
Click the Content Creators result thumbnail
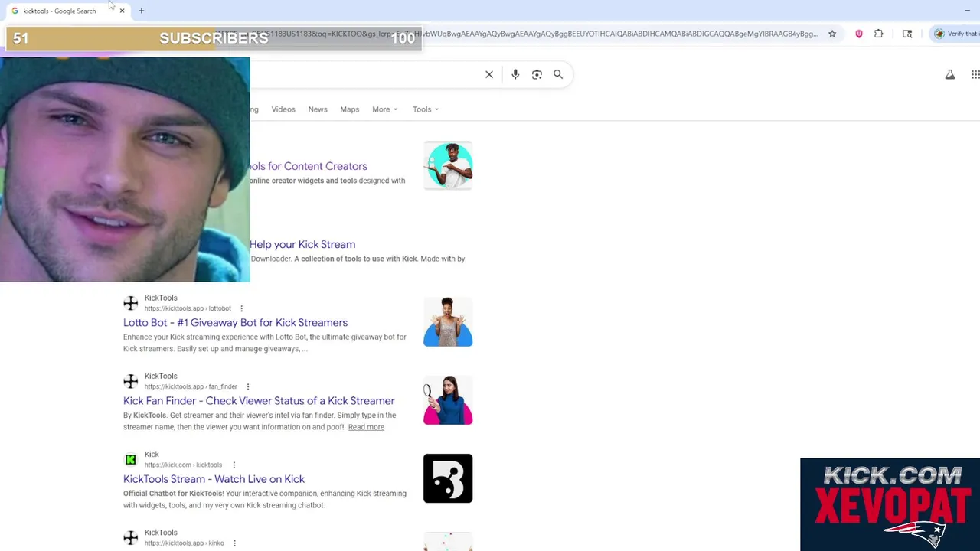(448, 165)
